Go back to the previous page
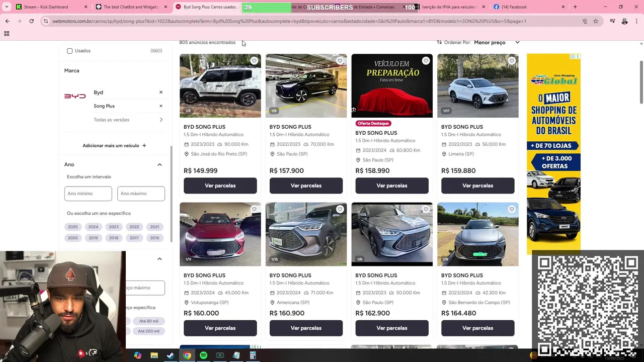This screenshot has height=362, width=644. (7, 21)
